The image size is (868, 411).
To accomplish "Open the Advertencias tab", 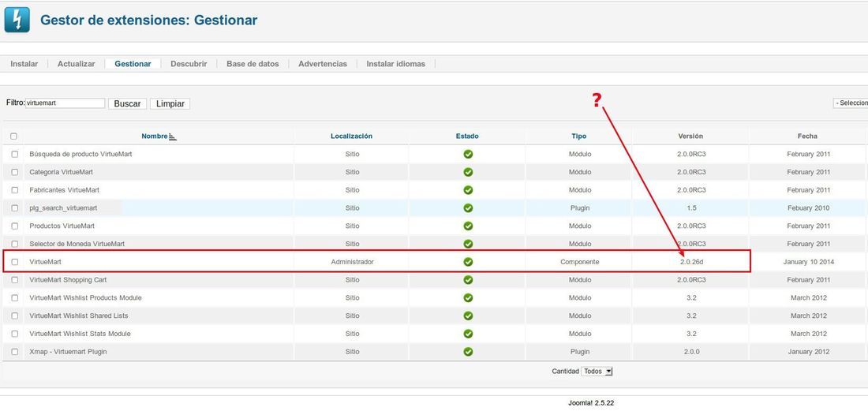I will point(323,64).
